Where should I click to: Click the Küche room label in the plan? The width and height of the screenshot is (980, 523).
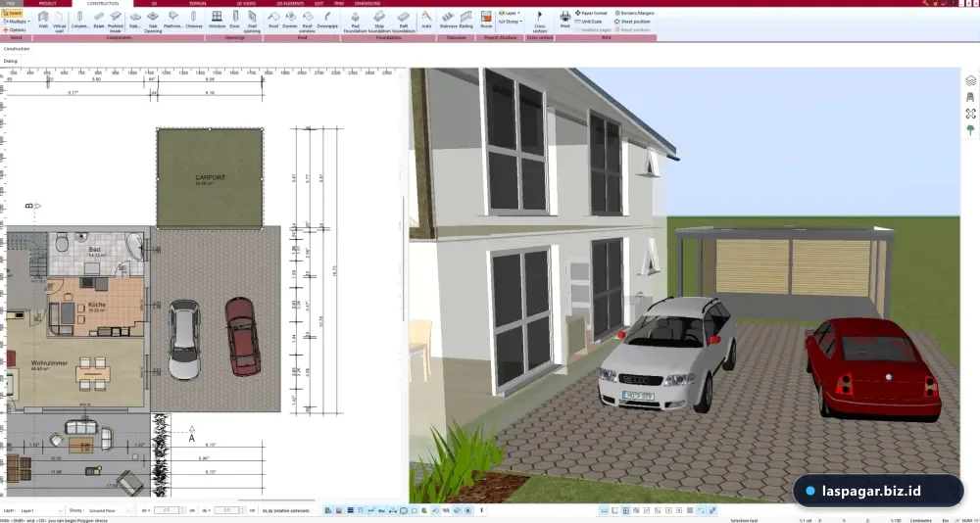(96, 305)
